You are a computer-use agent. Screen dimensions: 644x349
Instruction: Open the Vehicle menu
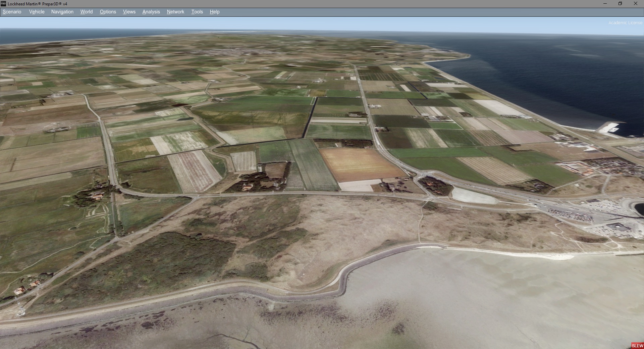pyautogui.click(x=37, y=12)
